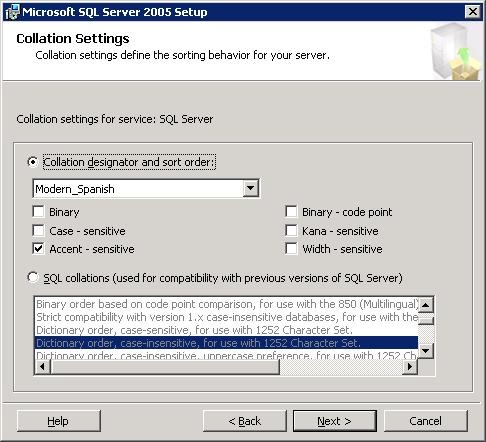Click the setup icon in title bar
Screen dimensions: 486x442
coord(13,12)
